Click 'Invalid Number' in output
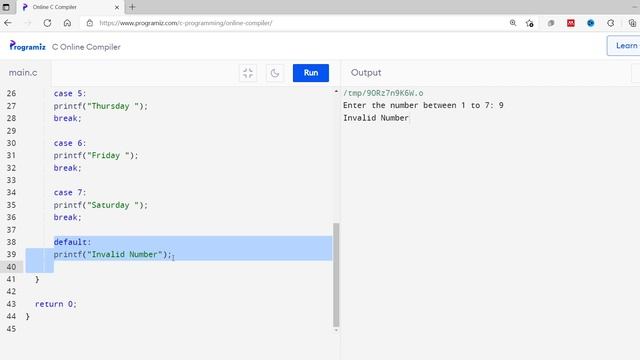 376,118
